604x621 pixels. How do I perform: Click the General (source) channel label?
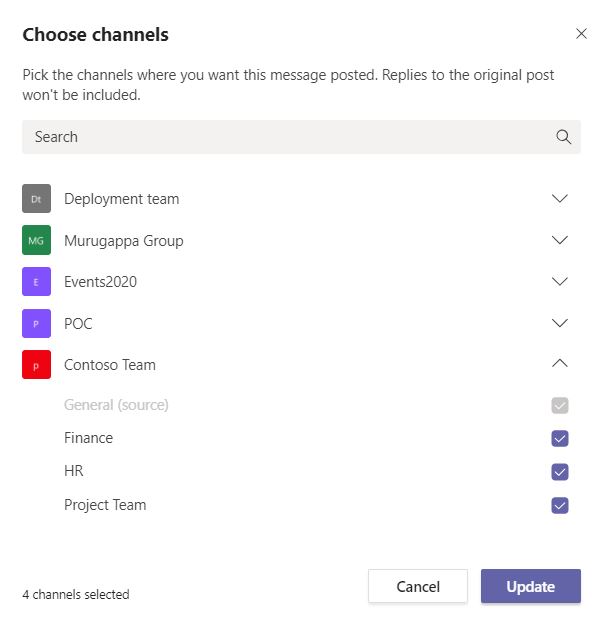(116, 405)
